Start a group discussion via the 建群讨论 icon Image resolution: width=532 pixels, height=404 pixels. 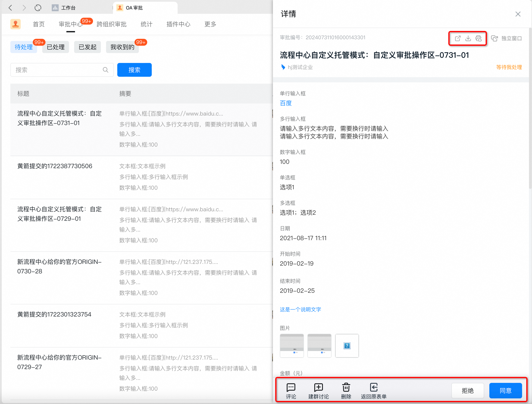point(318,390)
